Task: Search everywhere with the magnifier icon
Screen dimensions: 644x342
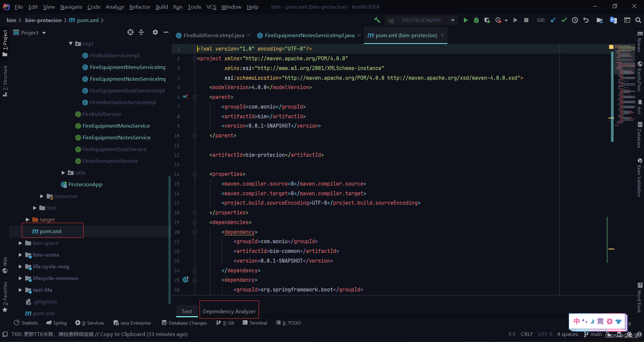Action: [x=638, y=20]
